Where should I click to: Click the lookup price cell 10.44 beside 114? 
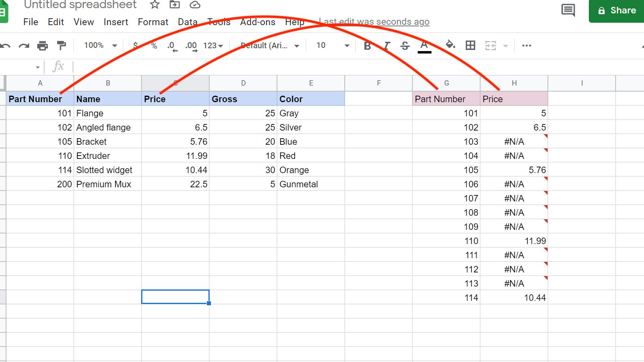(x=514, y=298)
